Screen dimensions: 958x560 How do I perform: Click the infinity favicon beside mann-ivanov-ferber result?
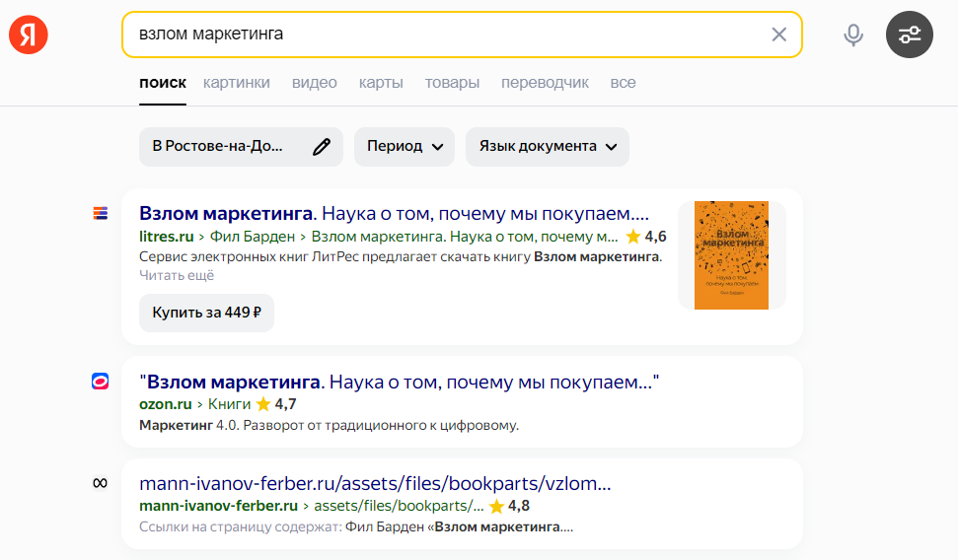tap(101, 483)
